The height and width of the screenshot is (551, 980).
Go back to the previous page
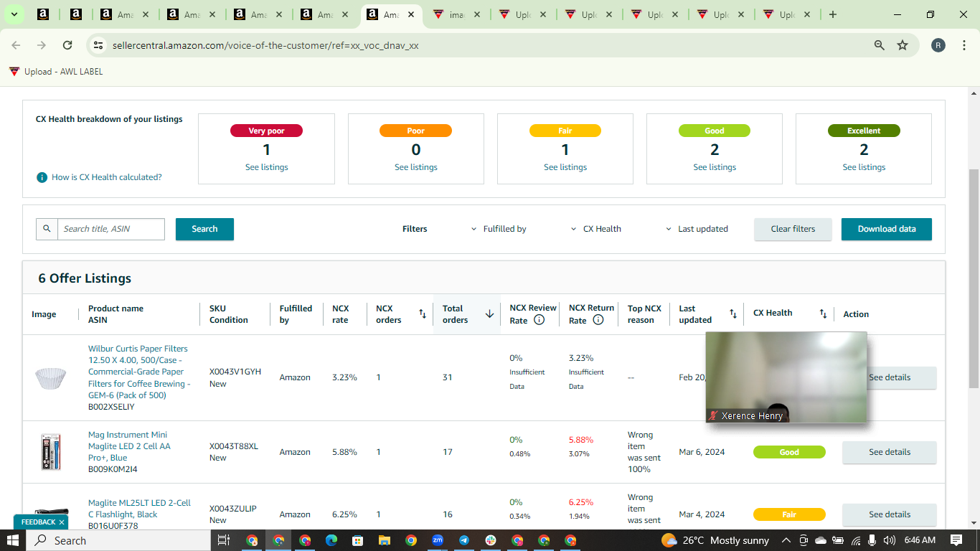(16, 45)
